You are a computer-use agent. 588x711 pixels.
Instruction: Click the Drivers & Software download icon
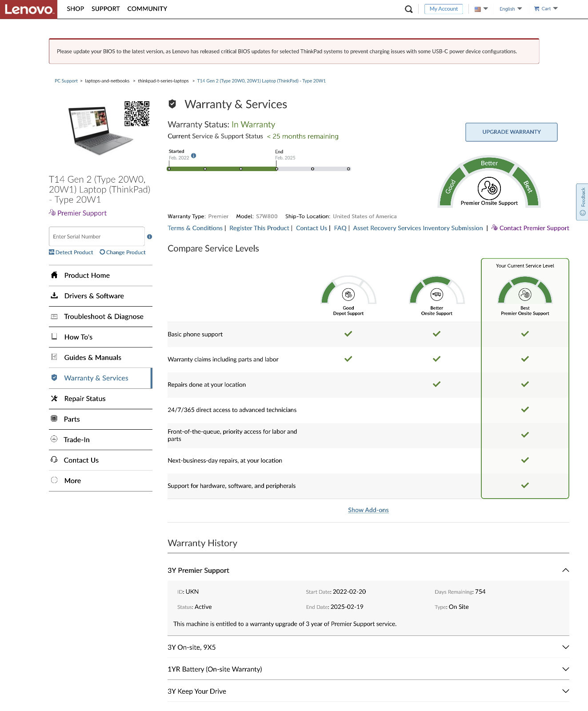(x=54, y=295)
